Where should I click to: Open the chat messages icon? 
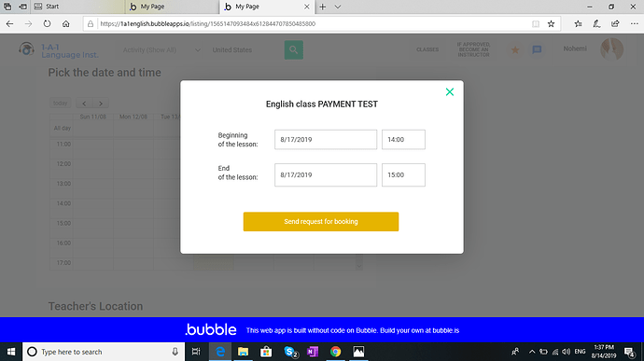(537, 50)
